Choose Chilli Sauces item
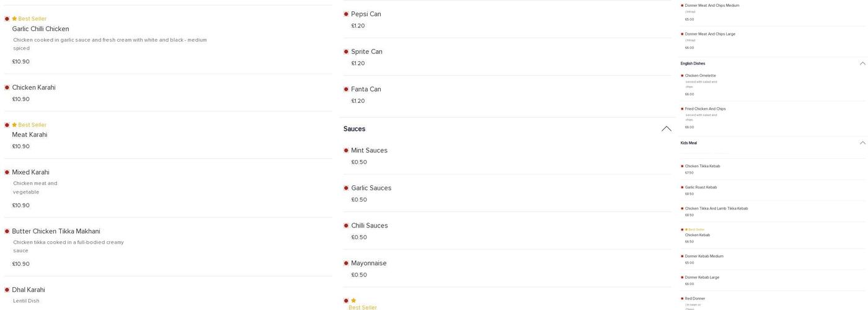 pyautogui.click(x=369, y=226)
